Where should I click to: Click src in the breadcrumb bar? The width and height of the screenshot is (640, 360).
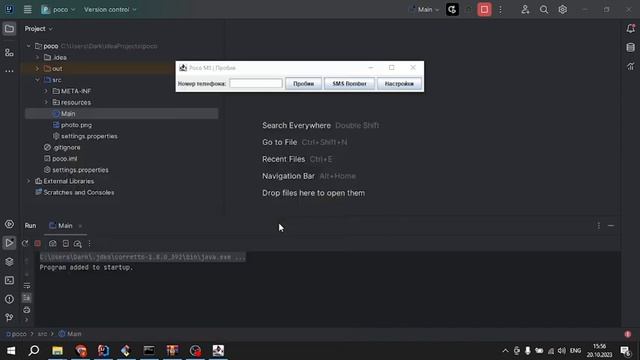[42, 334]
